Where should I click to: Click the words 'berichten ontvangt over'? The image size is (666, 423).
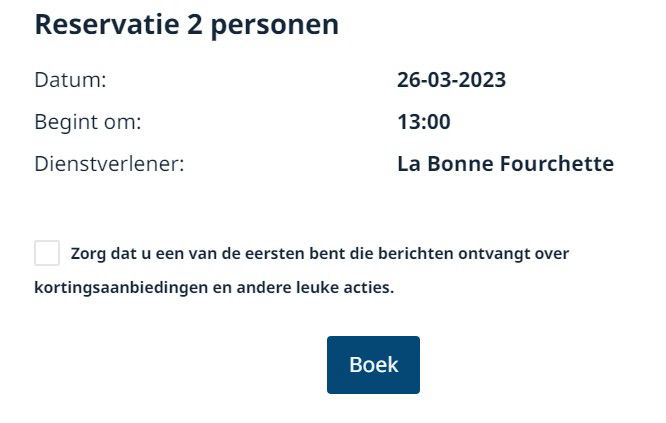click(x=474, y=254)
